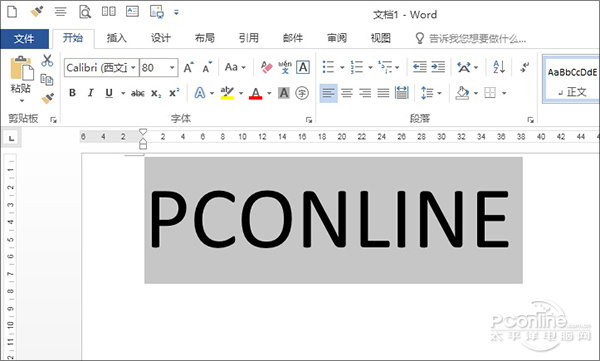Screen dimensions: 600x361
Task: Switch to the 设计 tab
Action: tap(161, 38)
